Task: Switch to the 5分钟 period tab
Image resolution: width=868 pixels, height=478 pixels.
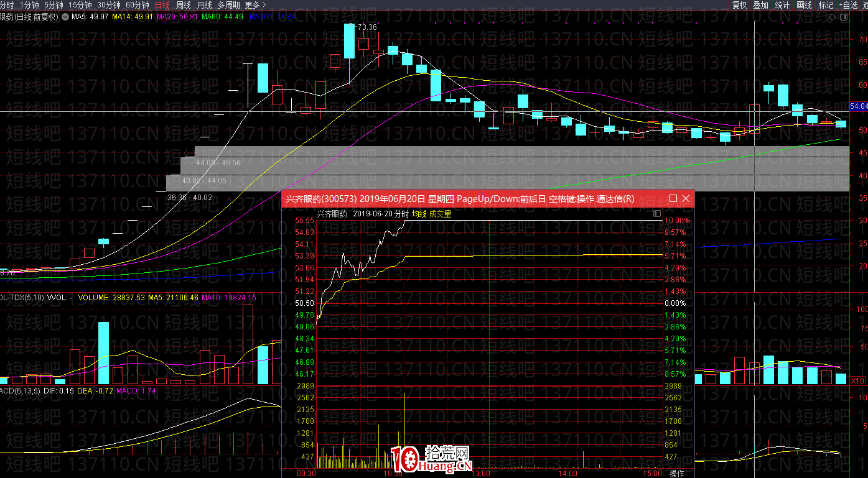Action: coord(54,4)
